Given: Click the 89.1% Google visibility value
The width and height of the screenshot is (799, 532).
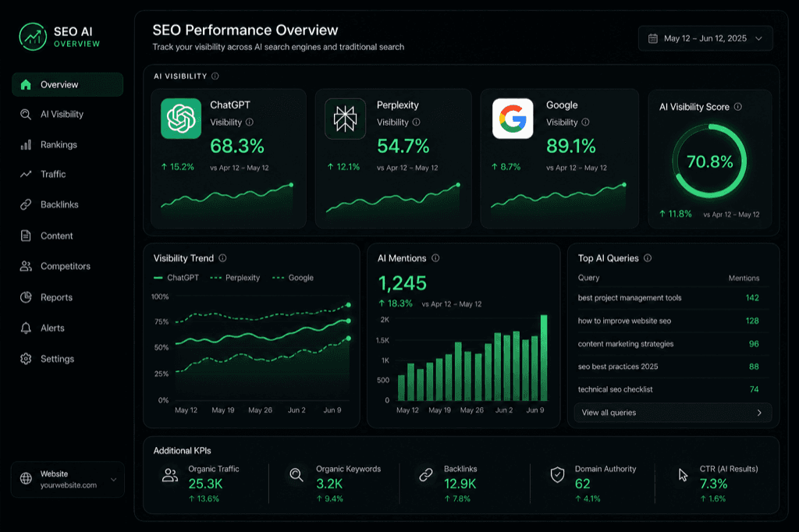Looking at the screenshot, I should pos(570,146).
